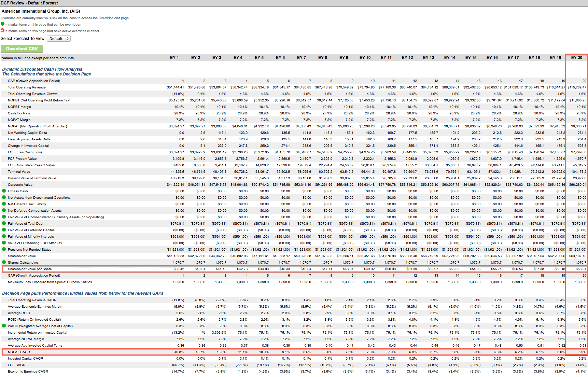Click the green legend dot for overridable items

tap(3, 24)
